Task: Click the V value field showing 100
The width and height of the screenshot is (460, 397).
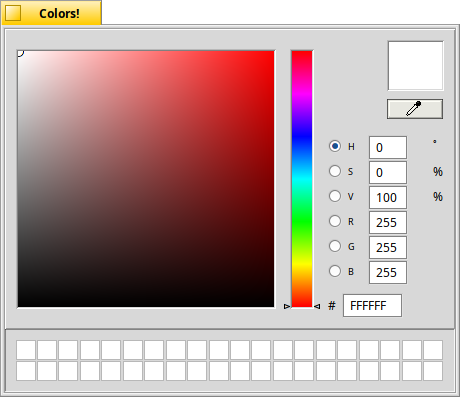Action: (388, 197)
